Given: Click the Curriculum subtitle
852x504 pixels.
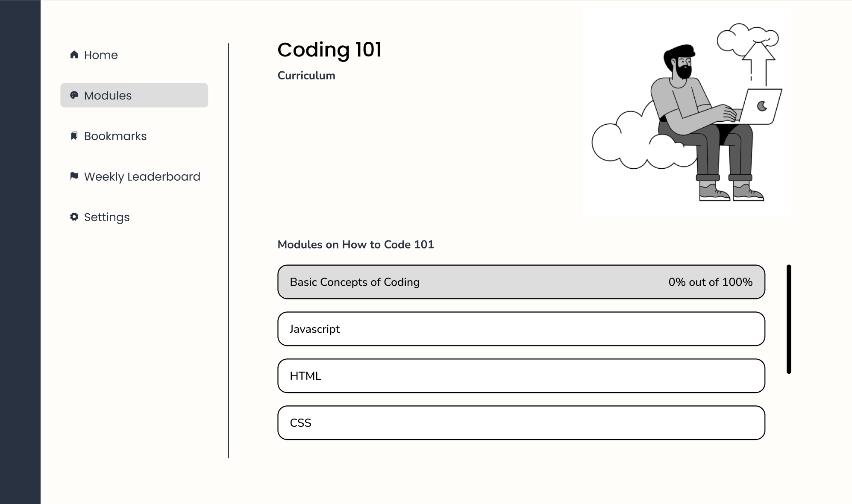Looking at the screenshot, I should pyautogui.click(x=306, y=76).
